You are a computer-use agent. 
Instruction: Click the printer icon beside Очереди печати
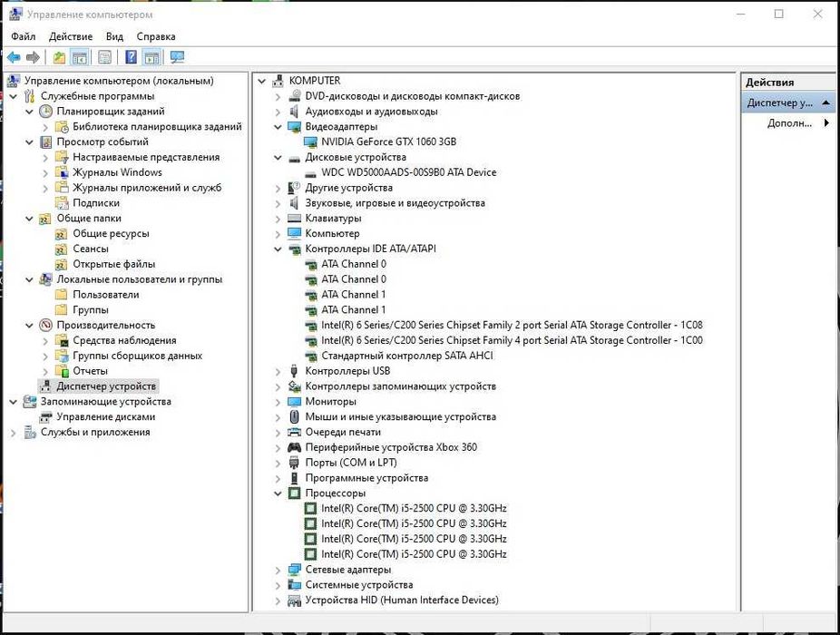coord(294,432)
